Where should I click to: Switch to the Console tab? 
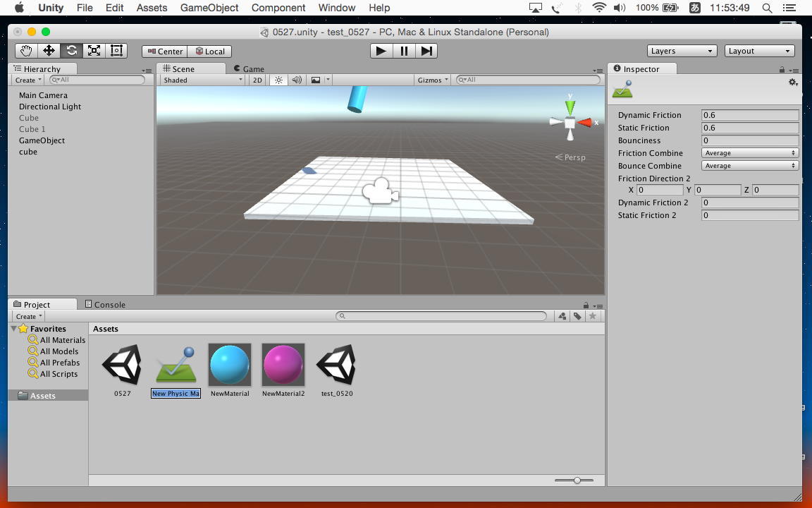tap(105, 304)
